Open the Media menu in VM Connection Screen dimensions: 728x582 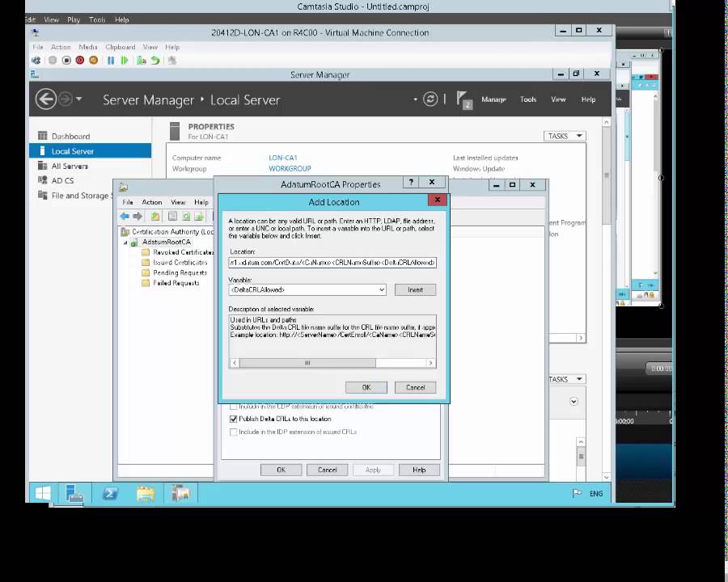click(88, 47)
